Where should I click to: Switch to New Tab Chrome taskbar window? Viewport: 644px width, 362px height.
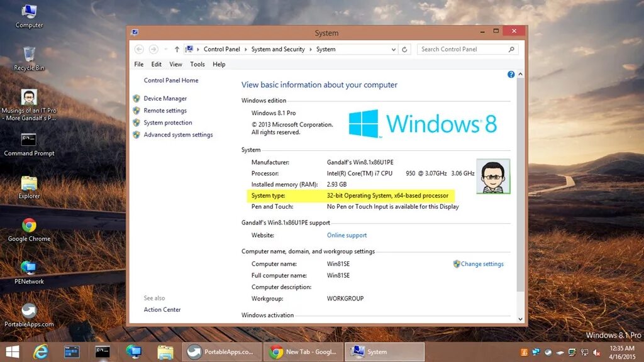coord(303,352)
